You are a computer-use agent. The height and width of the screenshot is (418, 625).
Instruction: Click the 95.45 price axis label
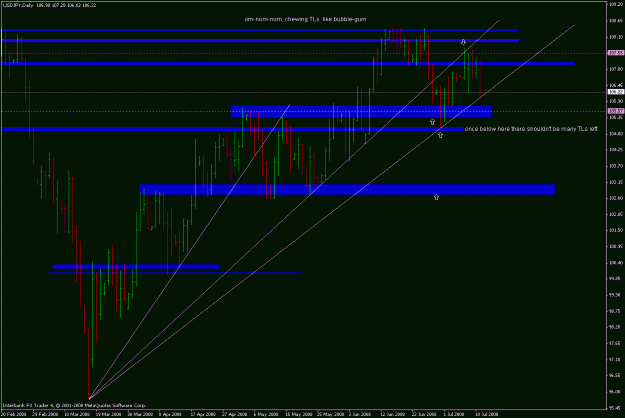coord(616,408)
